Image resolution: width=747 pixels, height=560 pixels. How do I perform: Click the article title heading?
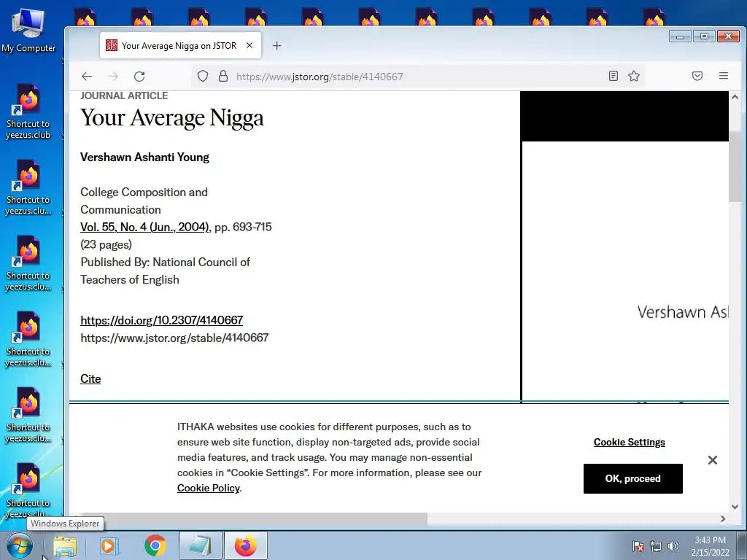pos(172,117)
